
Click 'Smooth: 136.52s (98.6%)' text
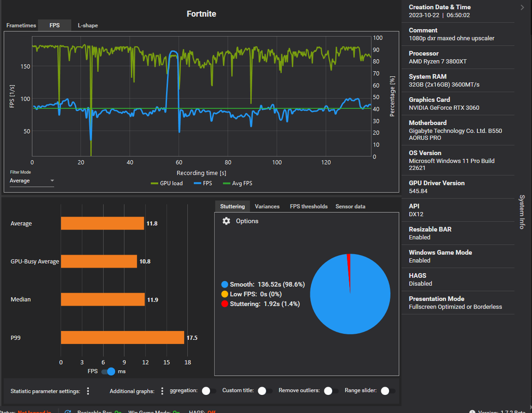(267, 284)
